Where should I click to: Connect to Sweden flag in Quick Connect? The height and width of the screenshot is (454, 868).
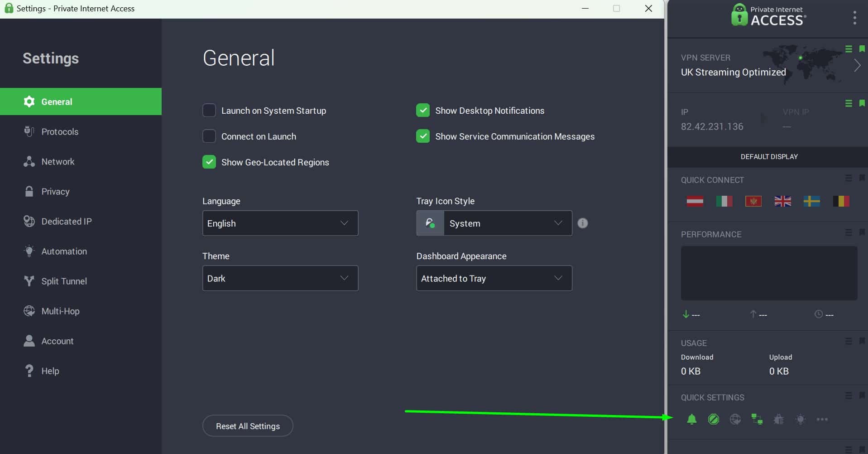pos(812,201)
